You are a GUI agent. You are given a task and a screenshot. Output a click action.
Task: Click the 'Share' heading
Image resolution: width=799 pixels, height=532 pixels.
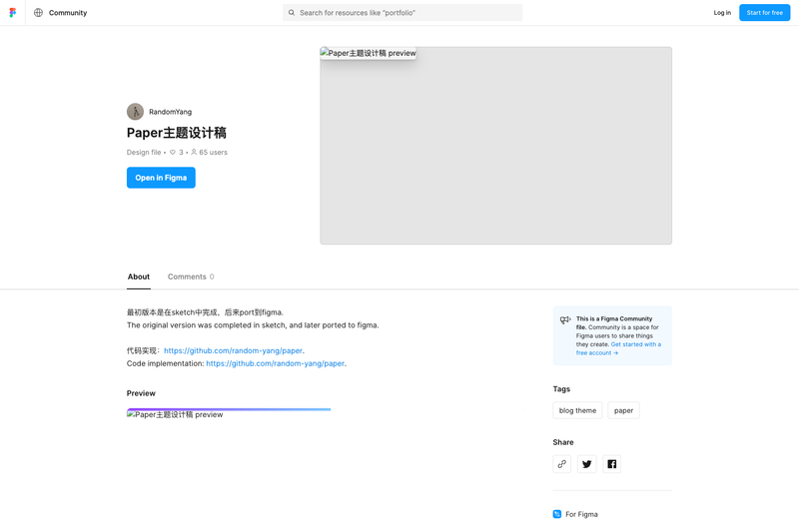(x=563, y=442)
